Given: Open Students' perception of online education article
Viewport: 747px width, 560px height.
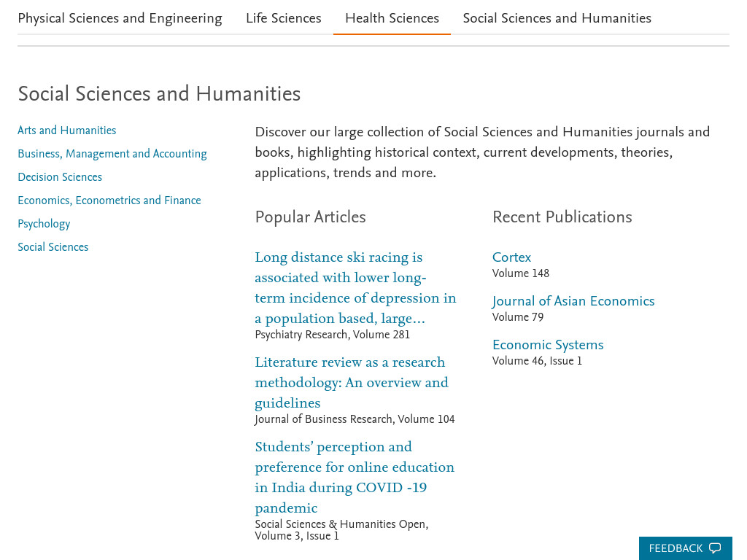Looking at the screenshot, I should 355,477.
